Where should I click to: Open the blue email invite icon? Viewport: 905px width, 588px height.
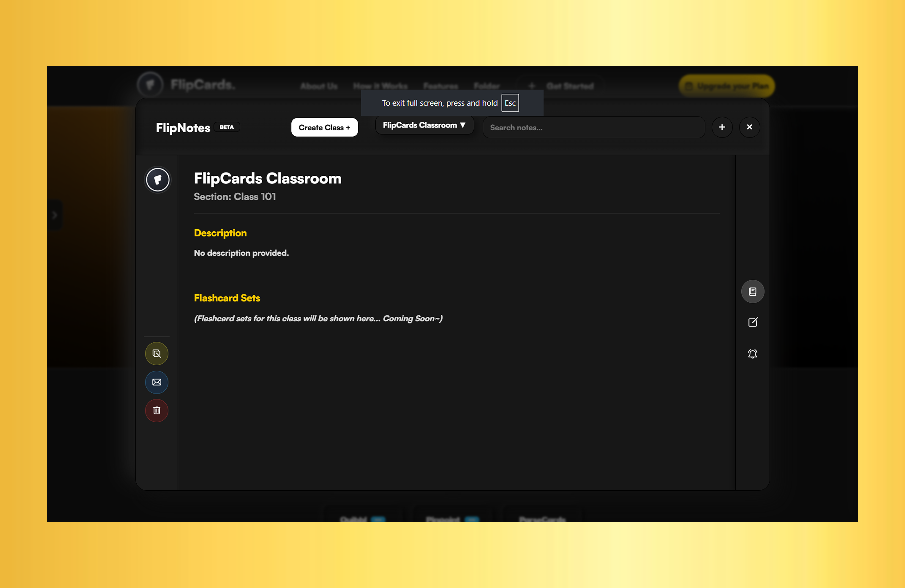coord(156,382)
